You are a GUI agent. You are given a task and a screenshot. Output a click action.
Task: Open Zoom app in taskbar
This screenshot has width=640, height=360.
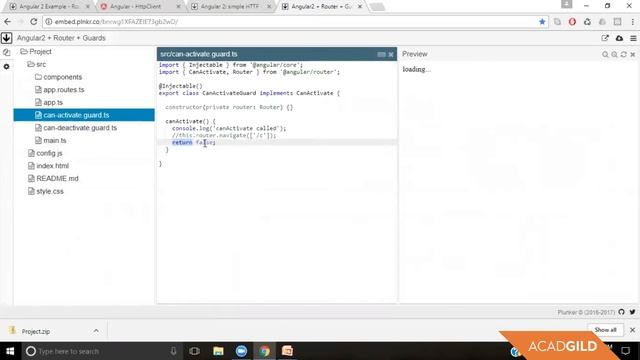[241, 351]
